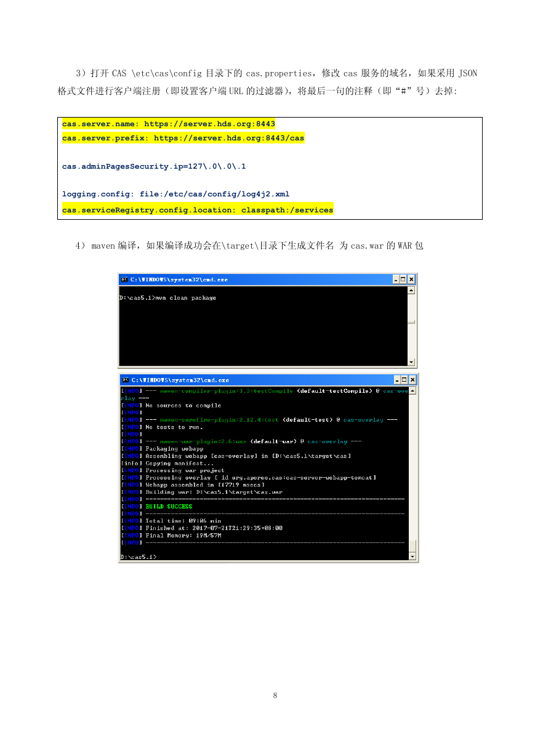Minimize the BUILD SUCCESS cmd window
The width and height of the screenshot is (535, 756).
[396, 380]
